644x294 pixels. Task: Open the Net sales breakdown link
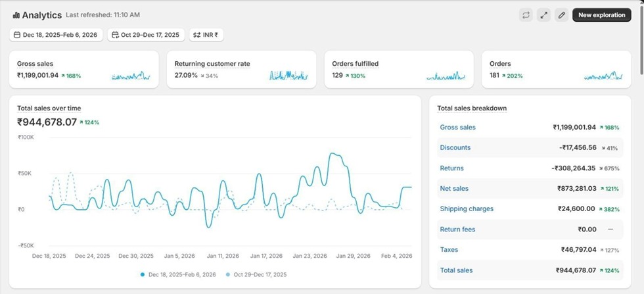click(x=454, y=189)
